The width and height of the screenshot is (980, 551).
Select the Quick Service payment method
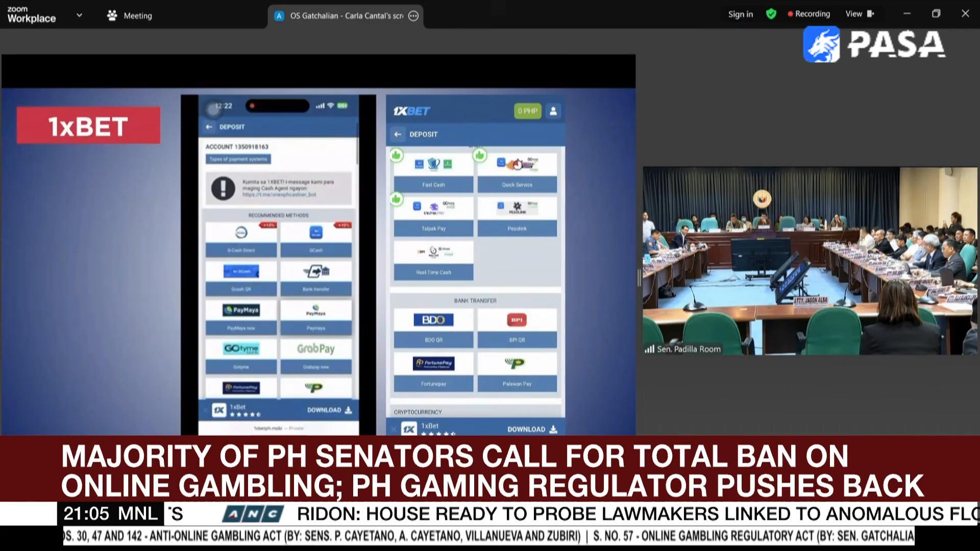(517, 173)
